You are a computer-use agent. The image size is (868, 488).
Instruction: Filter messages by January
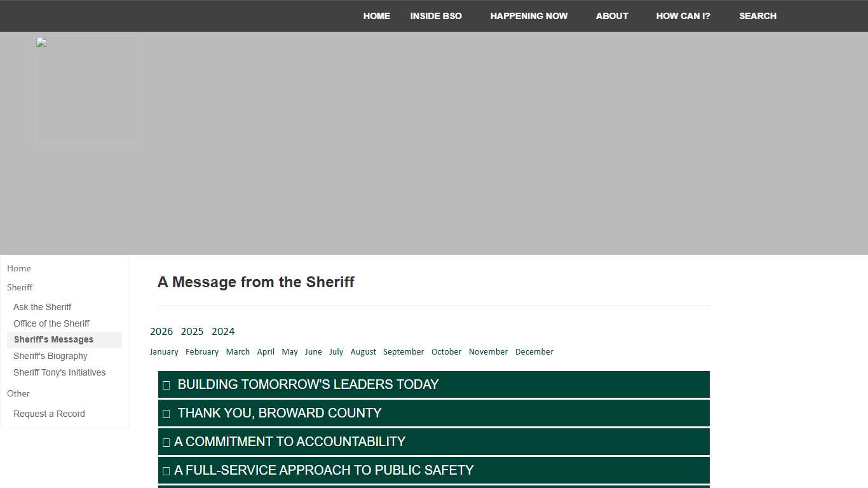click(164, 351)
